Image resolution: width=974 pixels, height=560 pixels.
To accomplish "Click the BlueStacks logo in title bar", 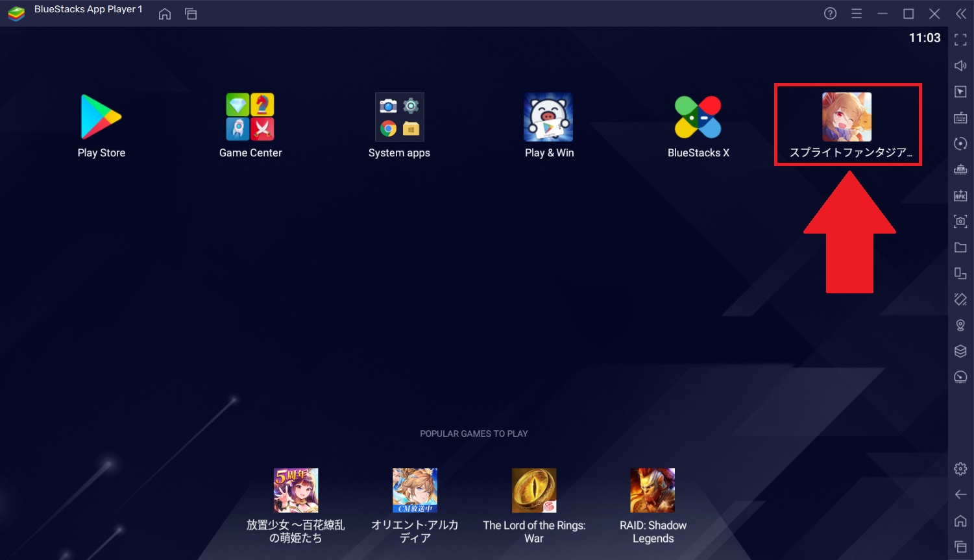I will tap(16, 14).
